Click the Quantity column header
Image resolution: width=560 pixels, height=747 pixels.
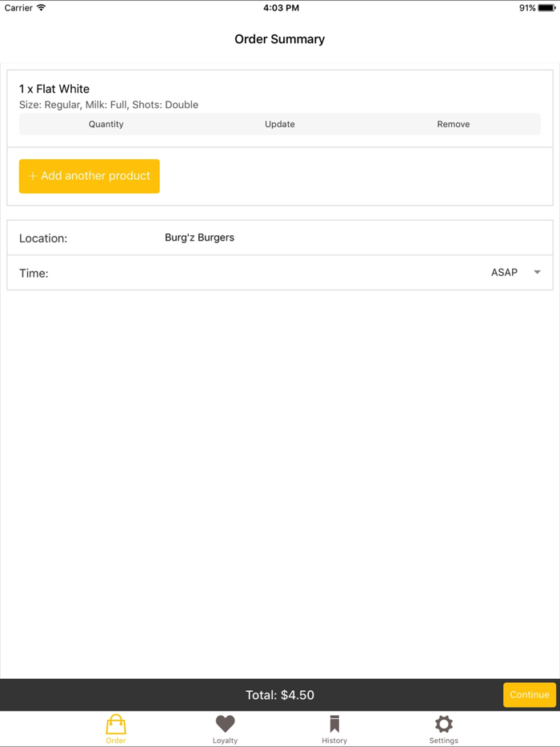(106, 124)
